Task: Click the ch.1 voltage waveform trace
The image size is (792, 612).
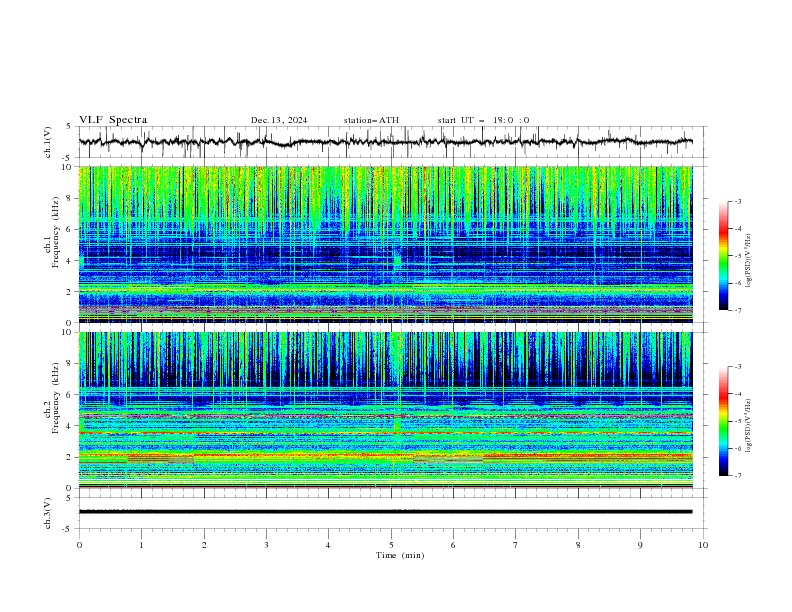Action: (x=385, y=142)
